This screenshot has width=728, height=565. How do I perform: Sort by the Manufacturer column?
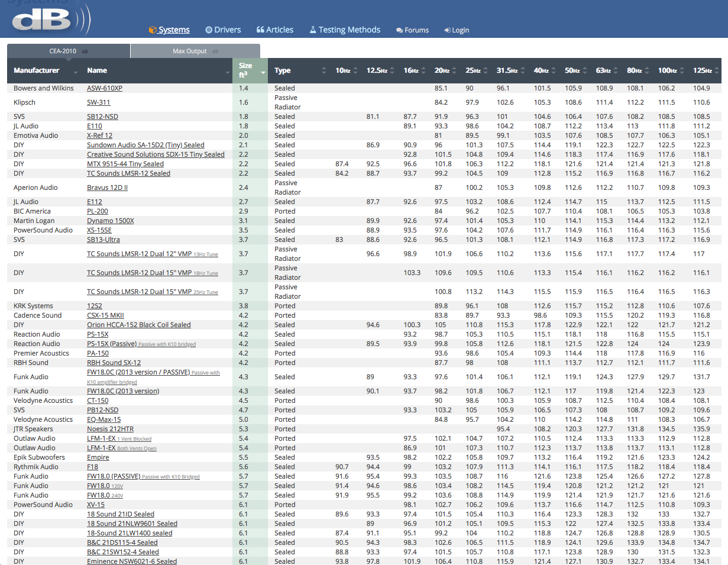(44, 70)
